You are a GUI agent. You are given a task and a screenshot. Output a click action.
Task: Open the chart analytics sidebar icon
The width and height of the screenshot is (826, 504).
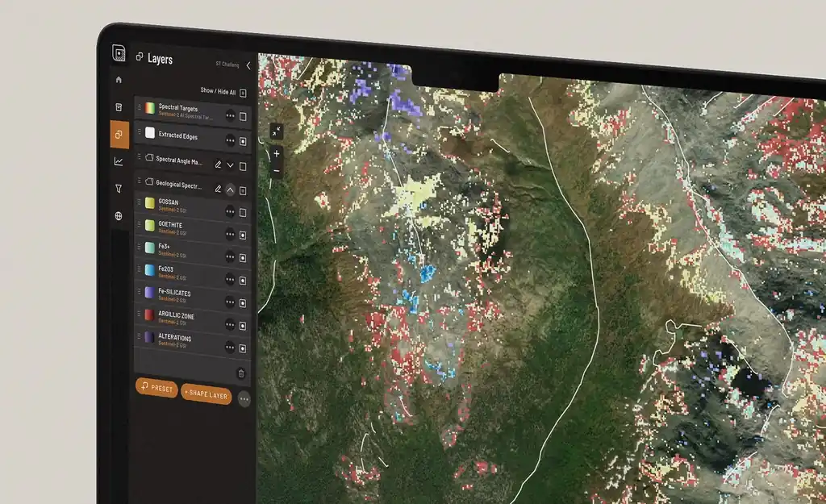(119, 161)
